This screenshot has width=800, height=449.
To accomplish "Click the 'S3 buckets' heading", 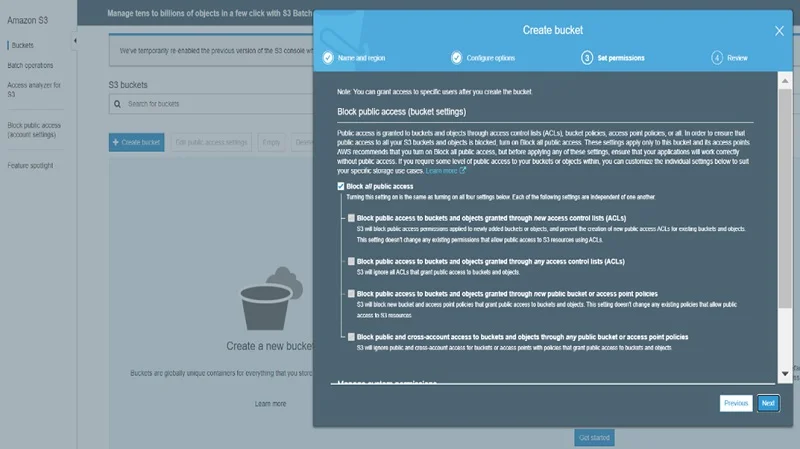I will [128, 85].
